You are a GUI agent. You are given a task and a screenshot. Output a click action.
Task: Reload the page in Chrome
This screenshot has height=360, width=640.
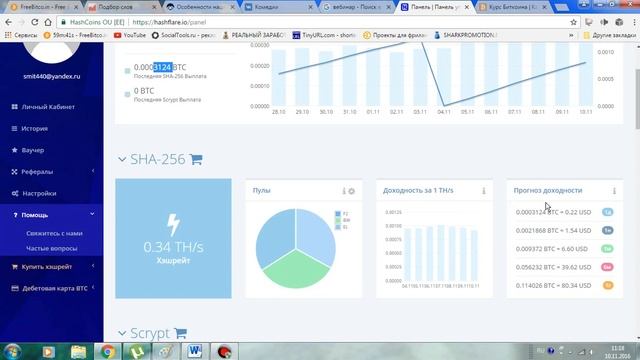[35, 22]
